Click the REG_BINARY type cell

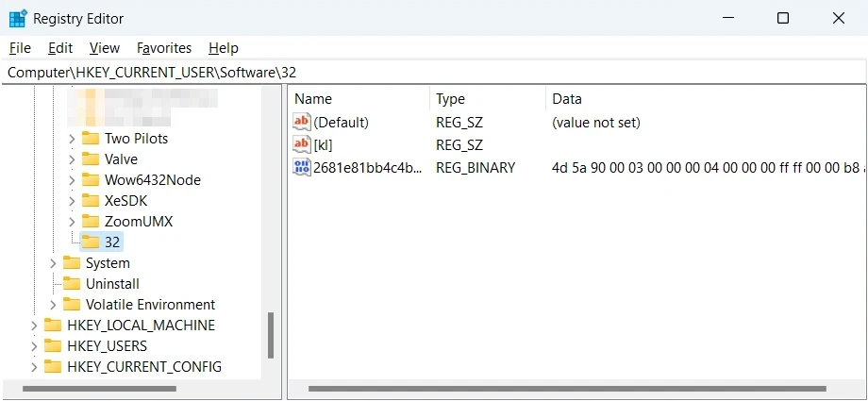[476, 168]
